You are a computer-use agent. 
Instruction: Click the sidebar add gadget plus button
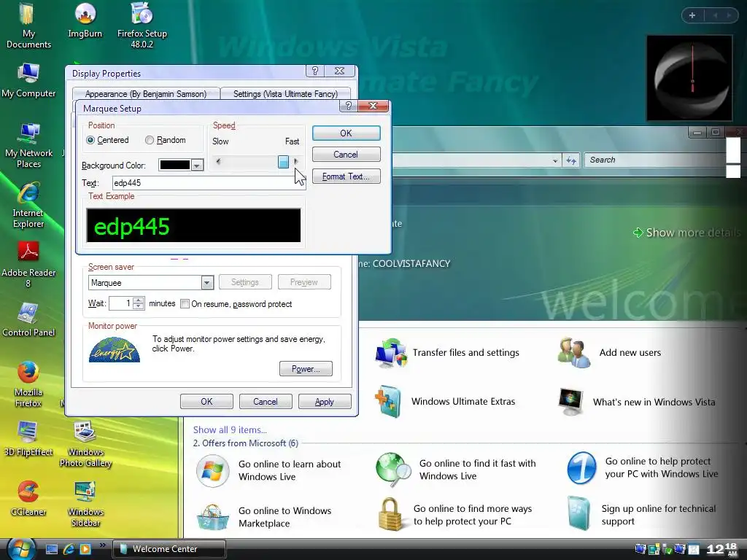click(x=692, y=15)
